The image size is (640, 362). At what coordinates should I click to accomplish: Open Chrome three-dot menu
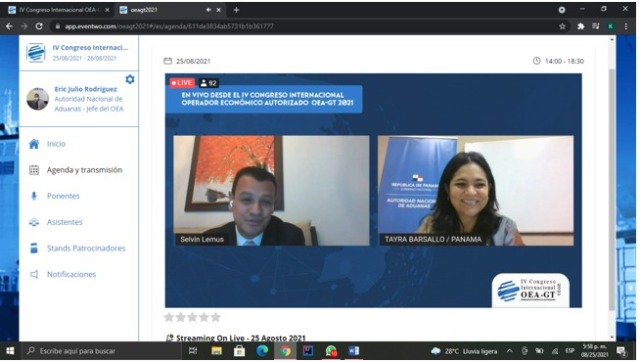626,26
